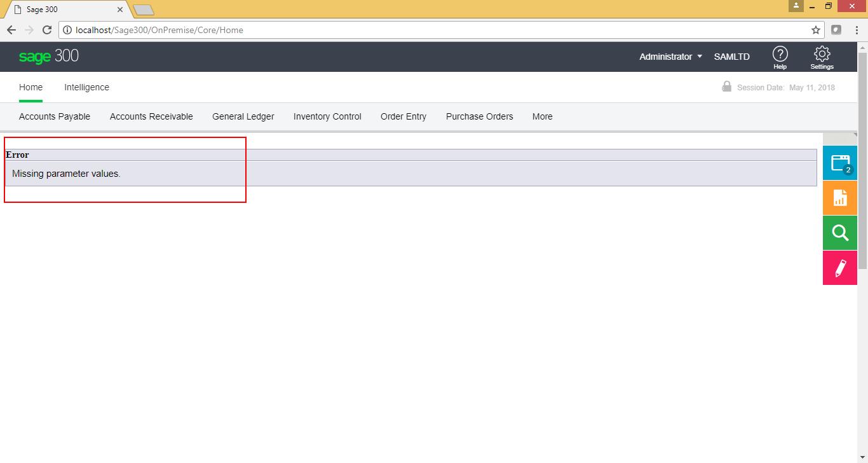Open the Settings gear
This screenshot has width=868, height=463.
click(x=822, y=57)
